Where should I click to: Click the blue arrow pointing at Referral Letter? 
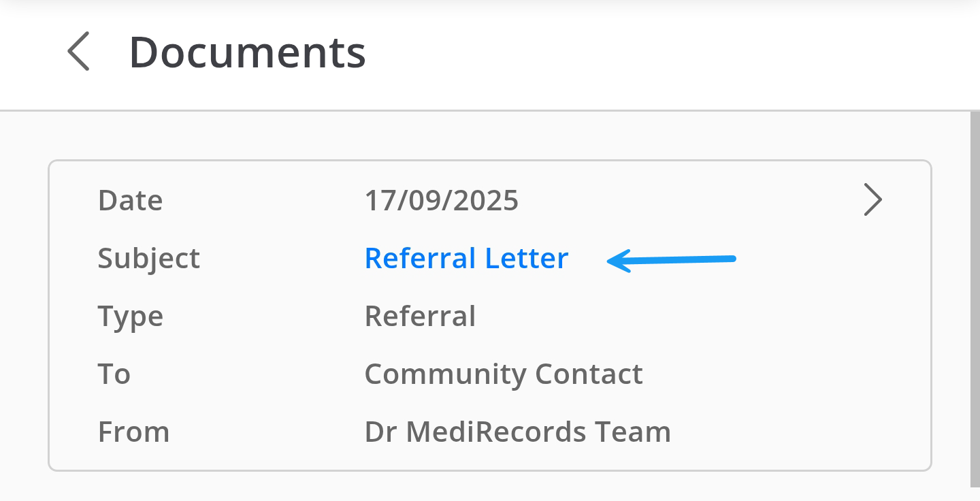coord(671,260)
